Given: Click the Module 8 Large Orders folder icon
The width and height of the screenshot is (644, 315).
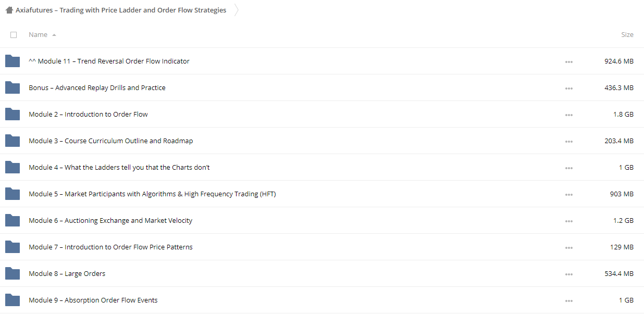Looking at the screenshot, I should pyautogui.click(x=13, y=274).
